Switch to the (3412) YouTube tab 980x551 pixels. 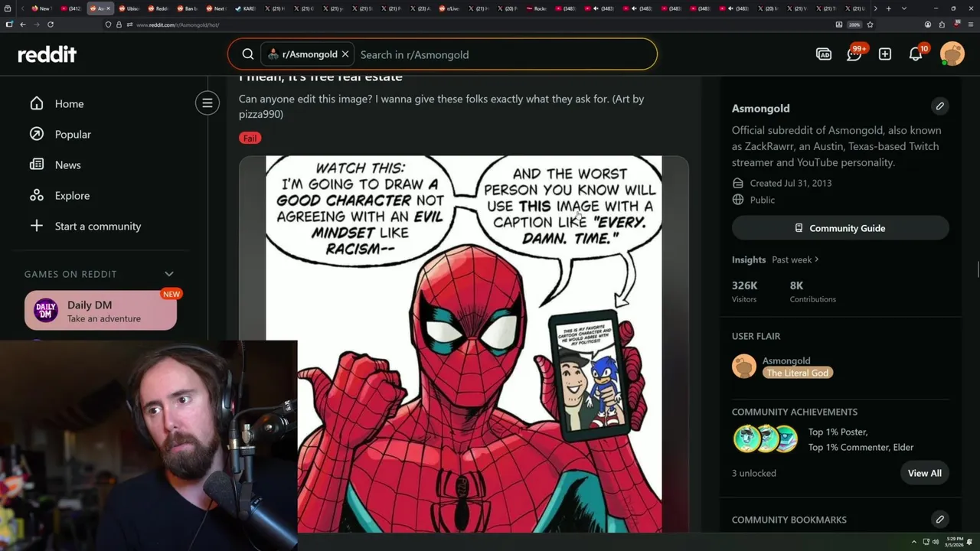[x=71, y=8]
